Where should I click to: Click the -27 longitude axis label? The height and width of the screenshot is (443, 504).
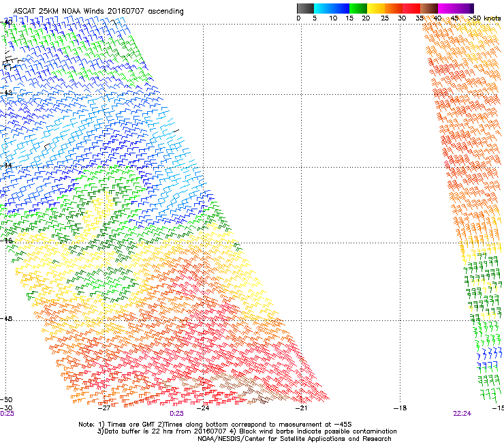[x=104, y=408]
